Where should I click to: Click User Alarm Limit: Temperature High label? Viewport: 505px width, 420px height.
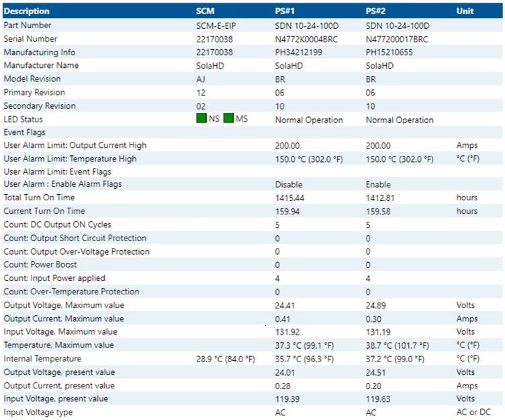coord(71,159)
